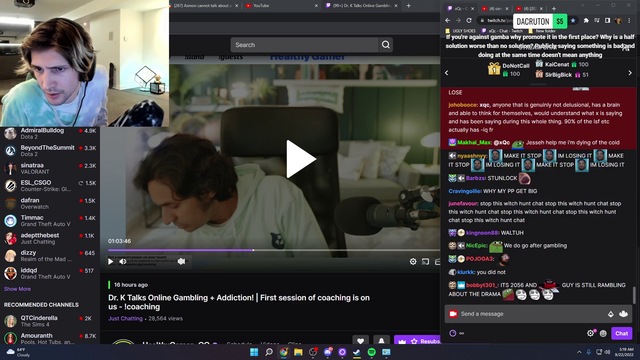
Task: Select the sinatraa VALORANT channel
Action: tap(50, 168)
